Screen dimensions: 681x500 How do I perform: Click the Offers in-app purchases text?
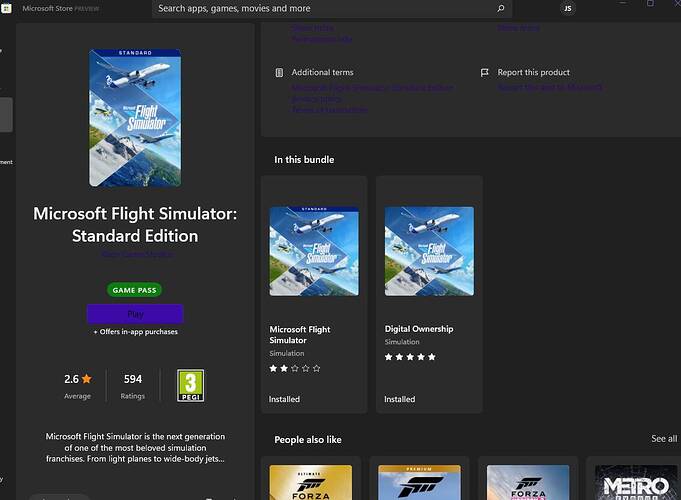(136, 332)
